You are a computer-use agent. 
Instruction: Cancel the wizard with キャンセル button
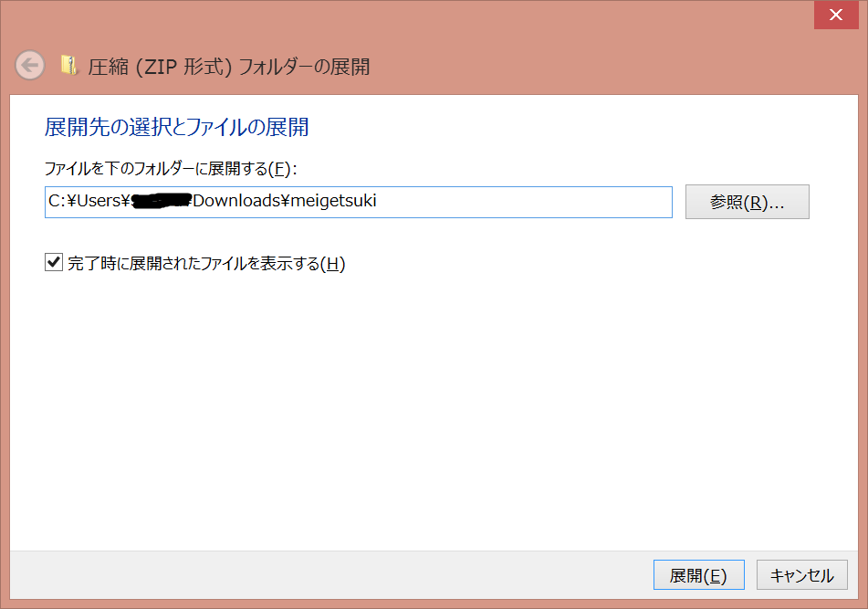coord(802,575)
